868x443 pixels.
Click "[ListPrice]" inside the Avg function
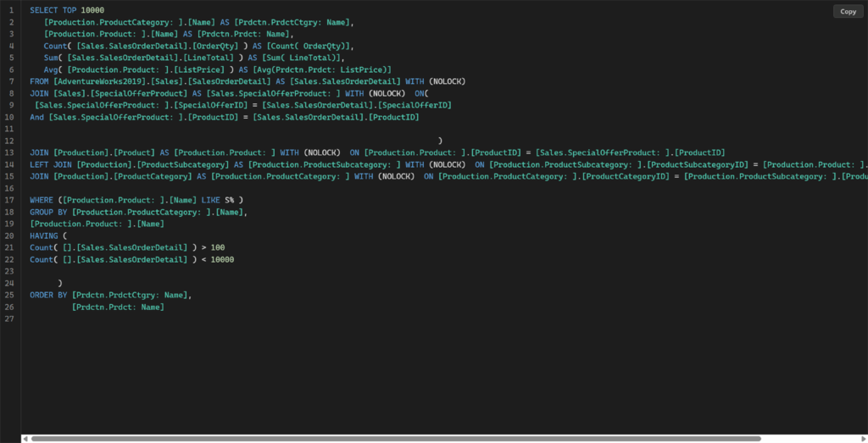199,69
